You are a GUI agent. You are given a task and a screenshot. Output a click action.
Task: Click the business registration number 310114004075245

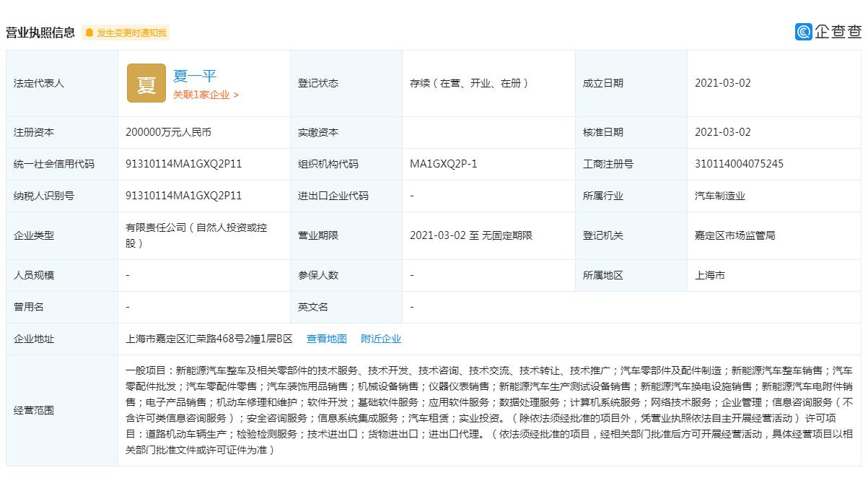pyautogui.click(x=739, y=163)
